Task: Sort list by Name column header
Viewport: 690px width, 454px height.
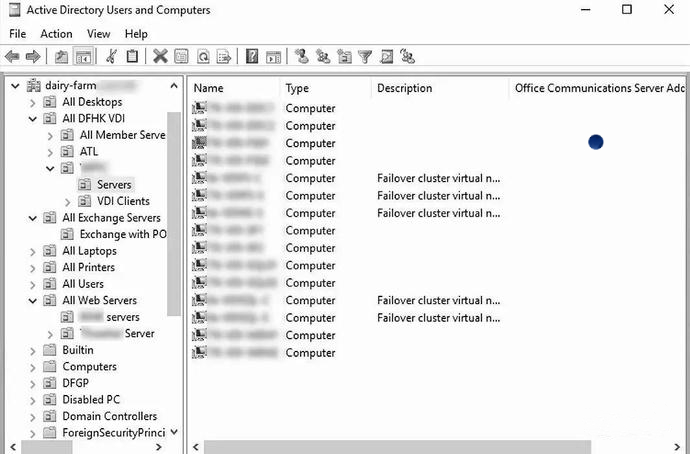Action: tap(208, 88)
